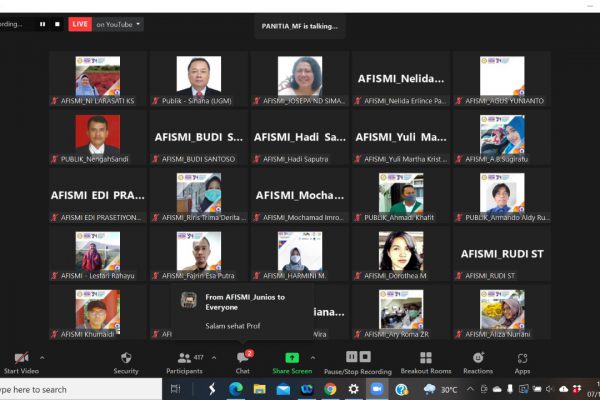This screenshot has width=600, height=400.
Task: Open the LIVE on YouTube dropdown
Action: pos(118,24)
